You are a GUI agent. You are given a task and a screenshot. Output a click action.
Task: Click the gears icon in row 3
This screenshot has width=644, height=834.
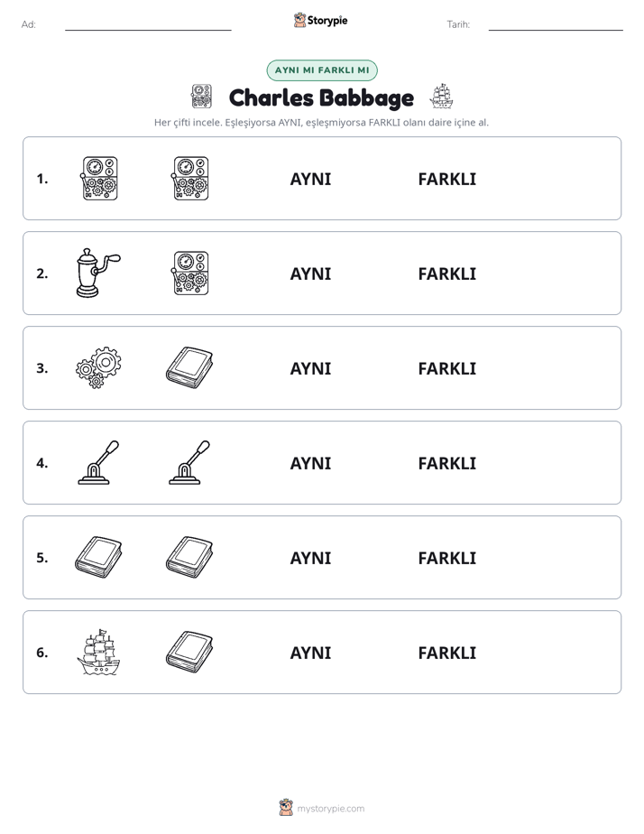[x=98, y=367]
